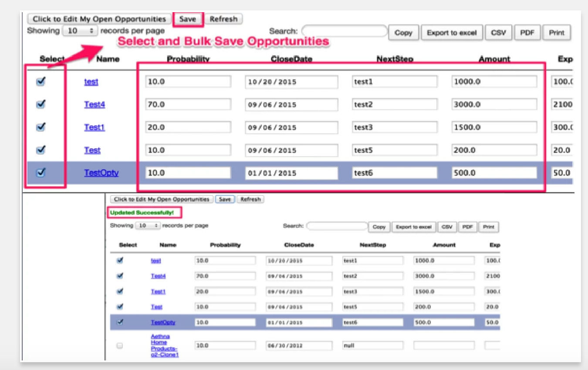The height and width of the screenshot is (370, 588).
Task: Toggle Test1 checkbox in the lower view
Action: click(x=120, y=291)
